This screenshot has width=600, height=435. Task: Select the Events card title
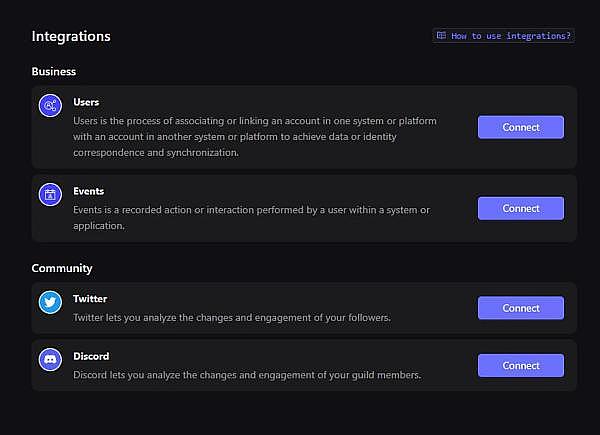point(88,191)
